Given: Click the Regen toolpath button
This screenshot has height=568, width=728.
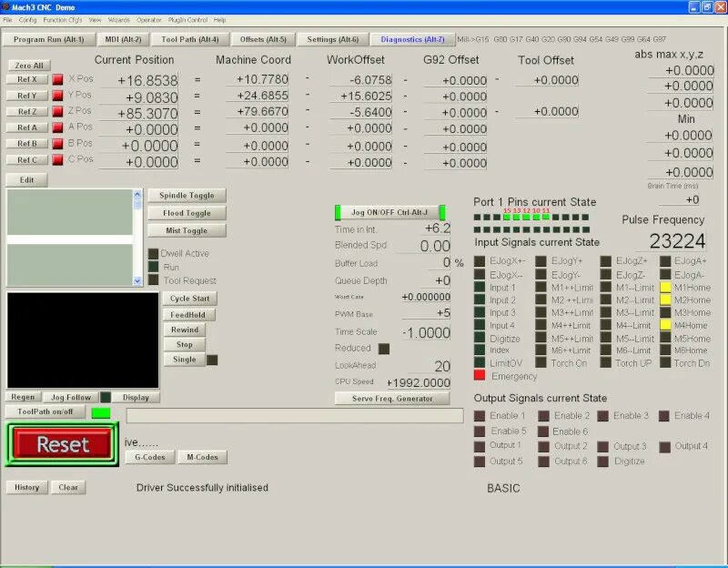Looking at the screenshot, I should pyautogui.click(x=23, y=398).
